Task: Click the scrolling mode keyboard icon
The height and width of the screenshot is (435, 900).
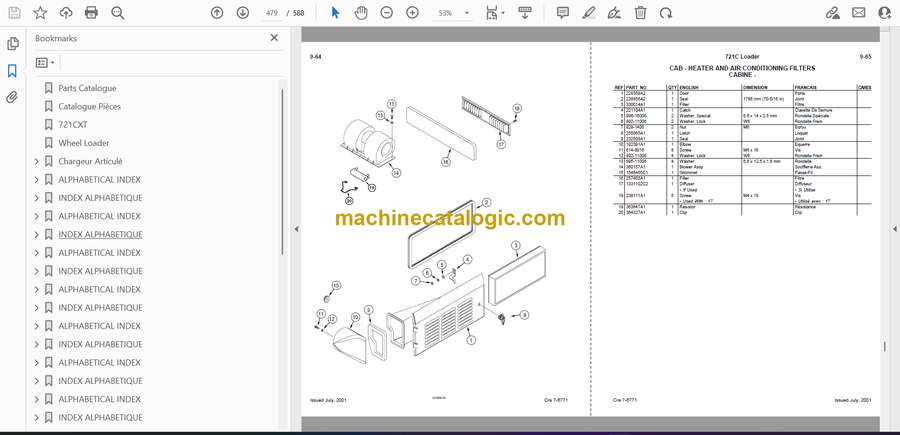Action: (524, 13)
